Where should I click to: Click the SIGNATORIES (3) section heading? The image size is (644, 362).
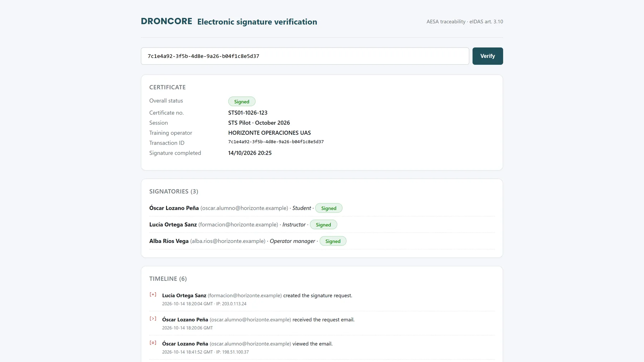174,192
